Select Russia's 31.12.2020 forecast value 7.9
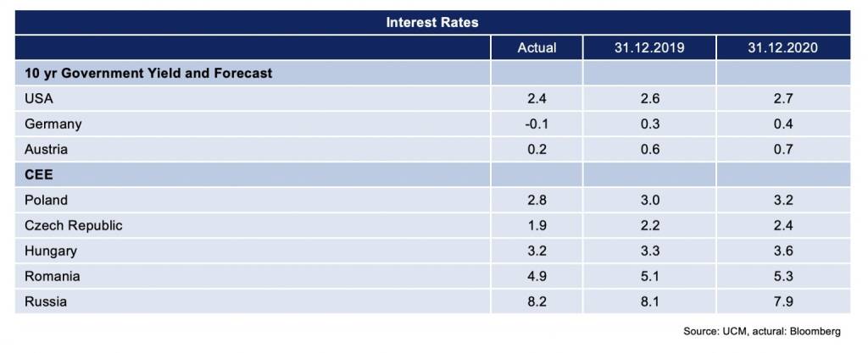868x353 pixels. (783, 301)
